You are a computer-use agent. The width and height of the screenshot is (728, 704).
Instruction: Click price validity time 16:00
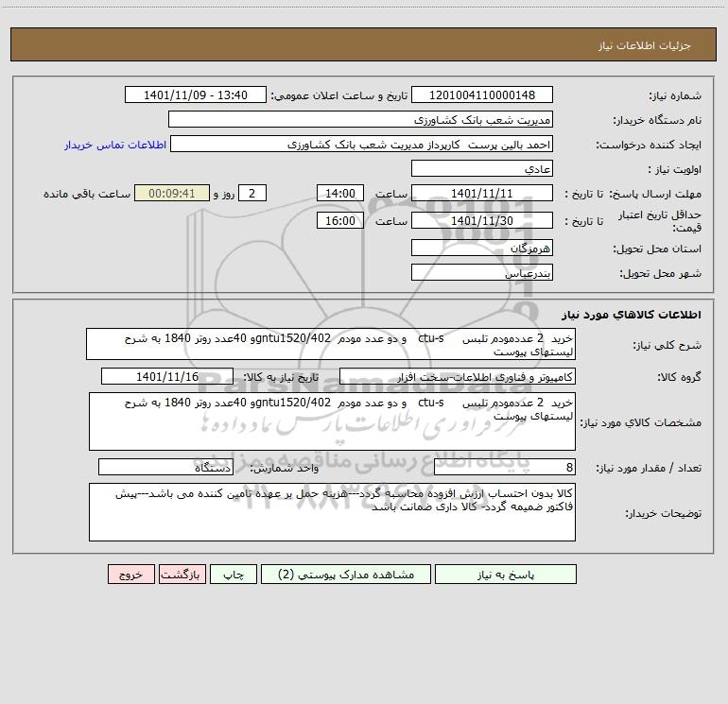pos(339,220)
